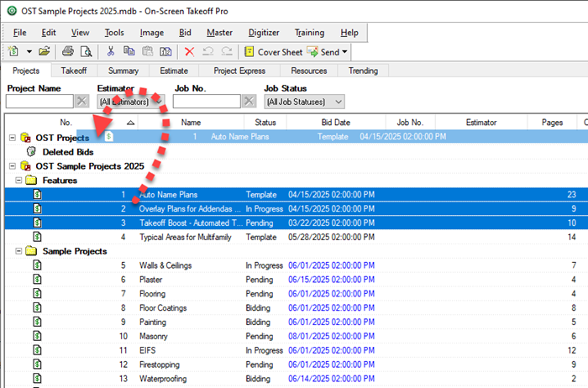Click the Sample Projects folder icon
The height and width of the screenshot is (388, 588).
click(x=31, y=251)
